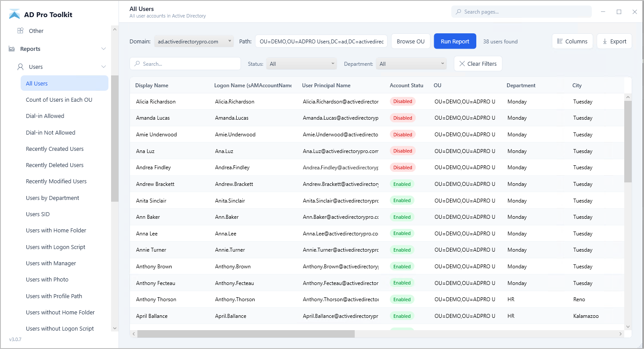This screenshot has width=644, height=349.
Task: Click the OU Path input field
Action: pos(321,41)
